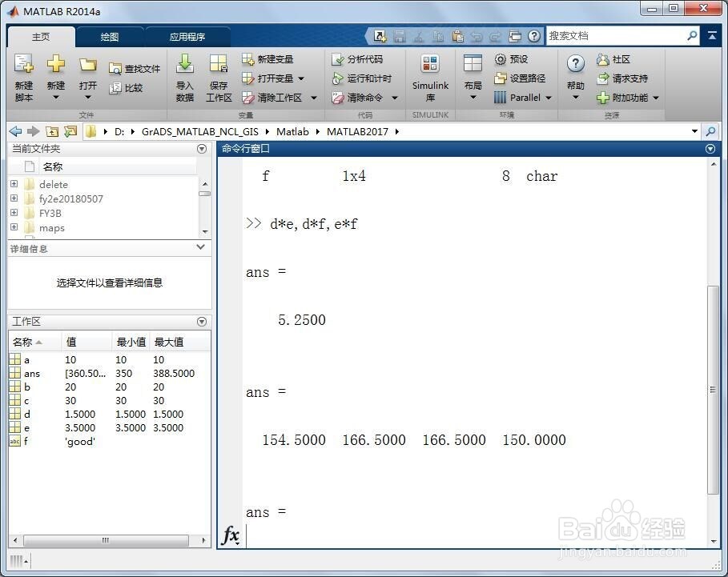
Task: Click the Find Files (查找文件) icon
Action: [115, 69]
